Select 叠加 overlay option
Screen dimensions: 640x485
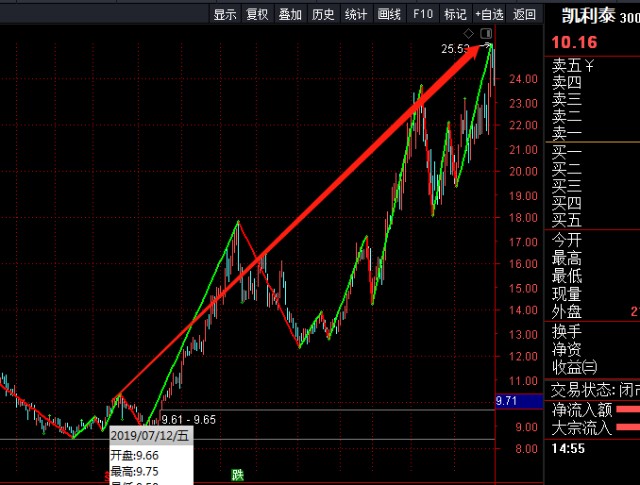click(x=290, y=15)
